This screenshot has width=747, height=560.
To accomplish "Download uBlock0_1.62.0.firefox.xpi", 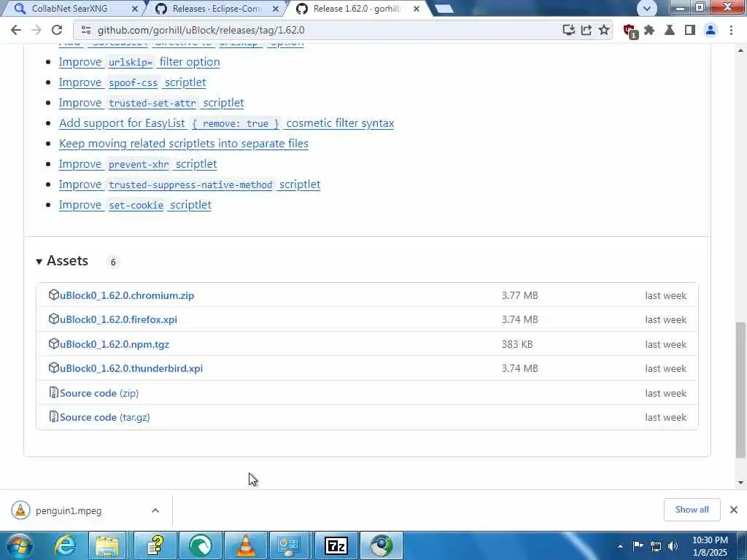I will (x=118, y=319).
